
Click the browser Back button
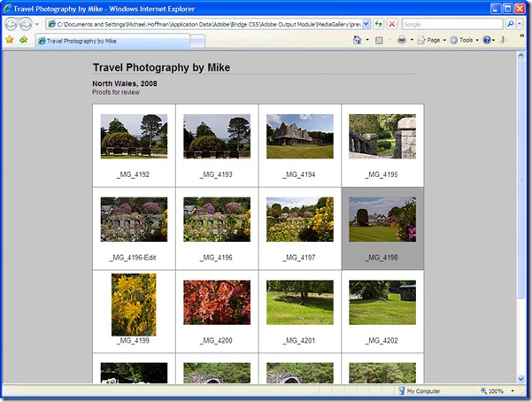tap(11, 24)
